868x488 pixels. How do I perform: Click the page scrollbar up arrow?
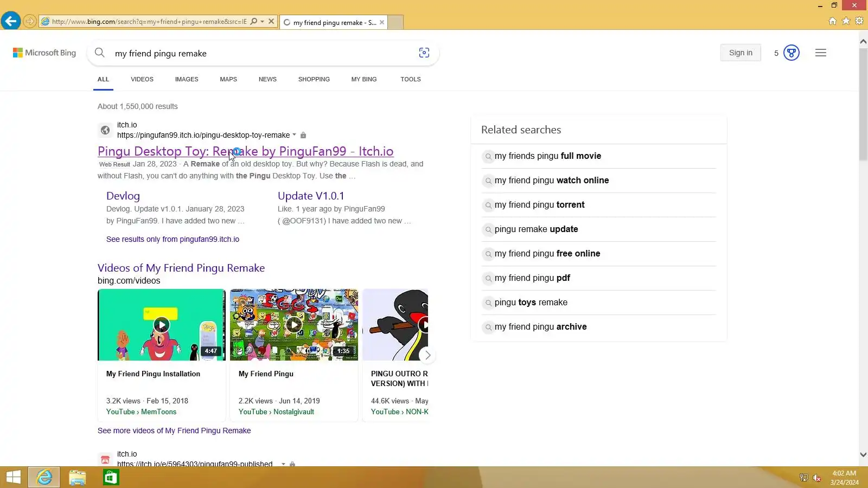click(863, 41)
